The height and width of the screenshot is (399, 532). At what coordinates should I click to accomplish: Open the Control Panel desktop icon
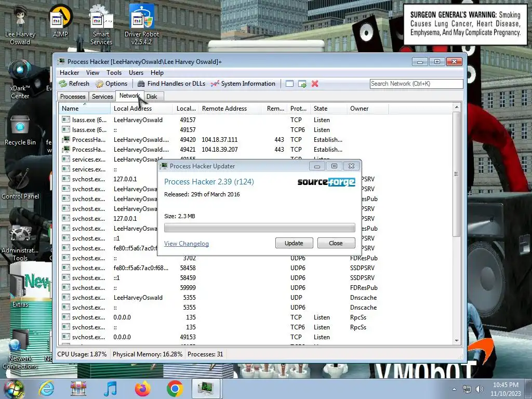coord(20,183)
